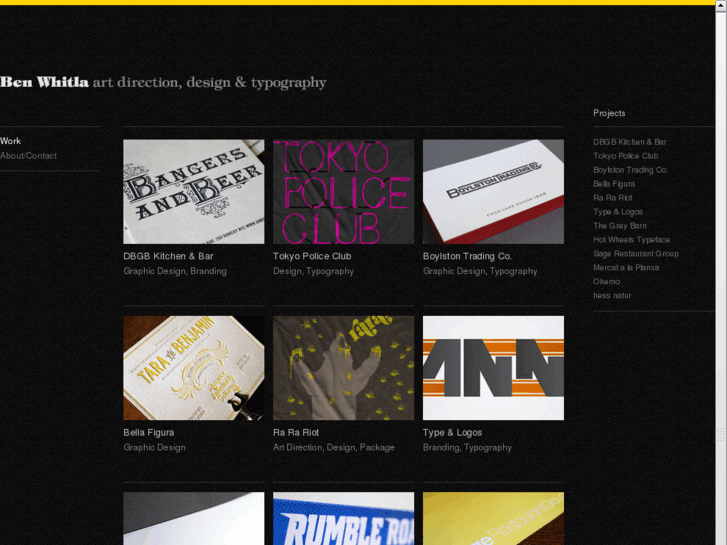
Task: Open the Tokyo Police Club thumbnail
Action: click(x=343, y=192)
